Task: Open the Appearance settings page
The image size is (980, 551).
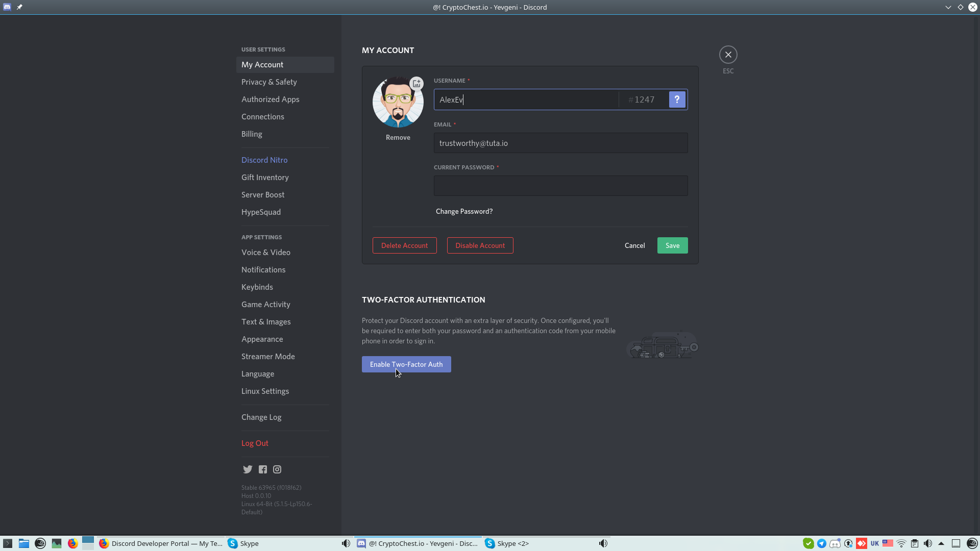Action: (262, 339)
